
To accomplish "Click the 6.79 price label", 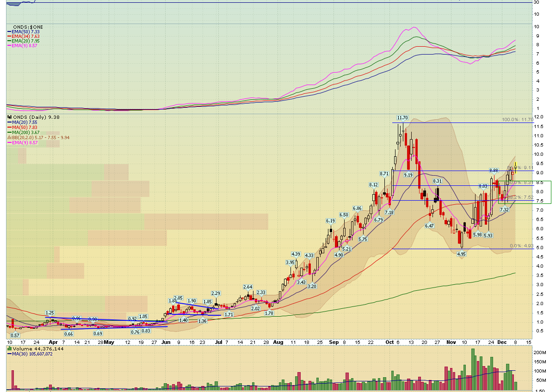I will [378, 220].
